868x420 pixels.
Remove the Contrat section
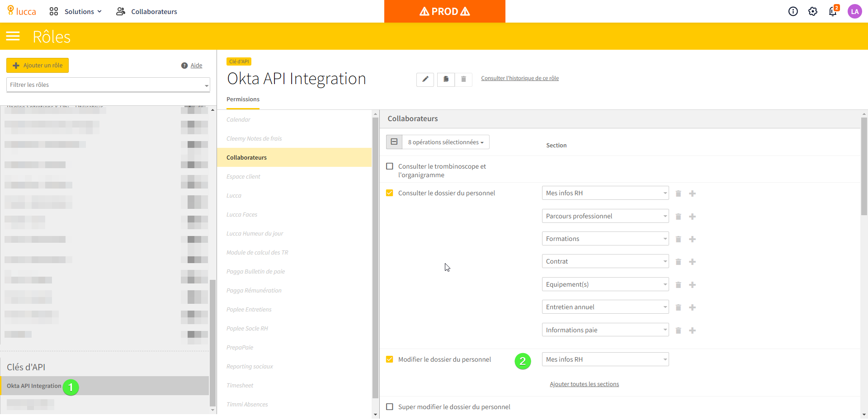pyautogui.click(x=678, y=262)
